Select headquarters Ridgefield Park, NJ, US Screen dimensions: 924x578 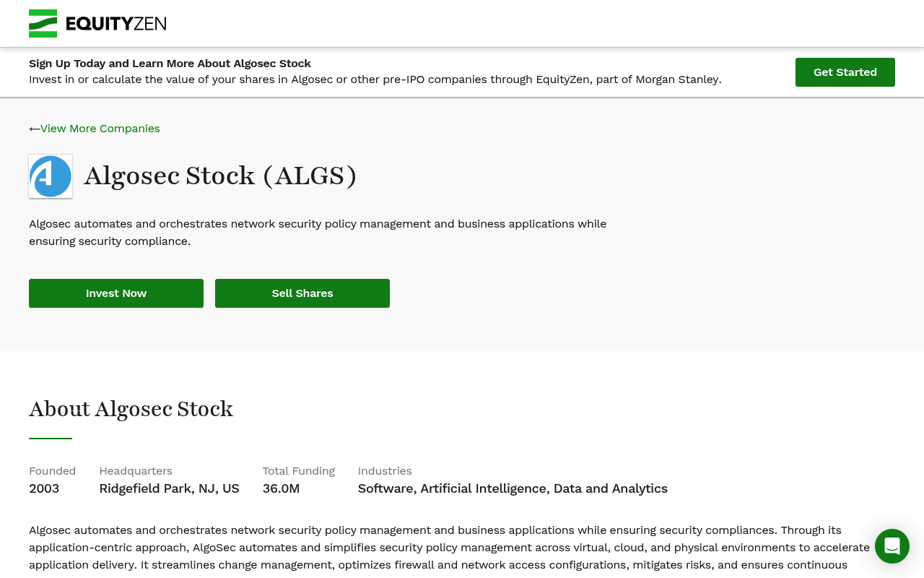point(169,488)
